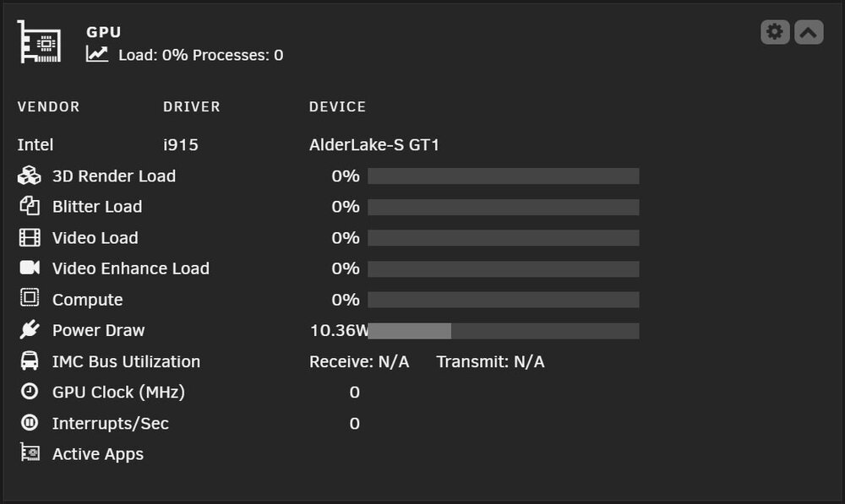Click the GPU Clock icon
This screenshot has width=845, height=504.
tap(30, 392)
